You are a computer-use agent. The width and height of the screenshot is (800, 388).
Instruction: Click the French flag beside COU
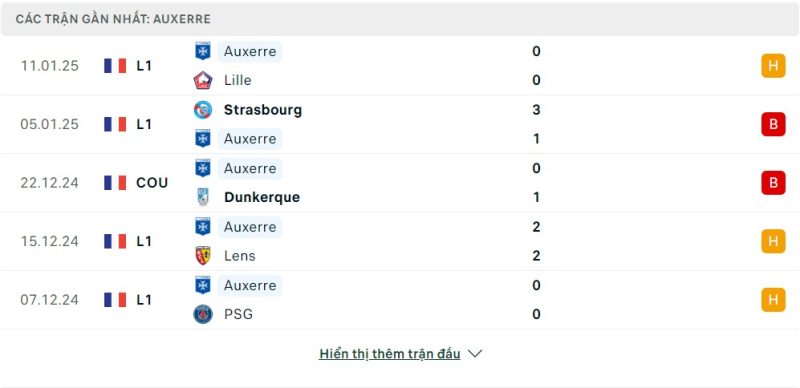coord(115,183)
